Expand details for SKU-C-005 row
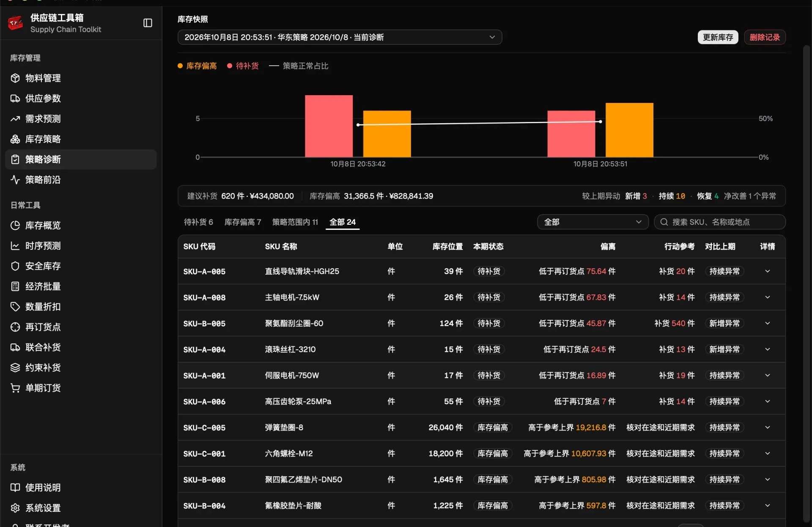Image resolution: width=812 pixels, height=527 pixels. coord(767,427)
